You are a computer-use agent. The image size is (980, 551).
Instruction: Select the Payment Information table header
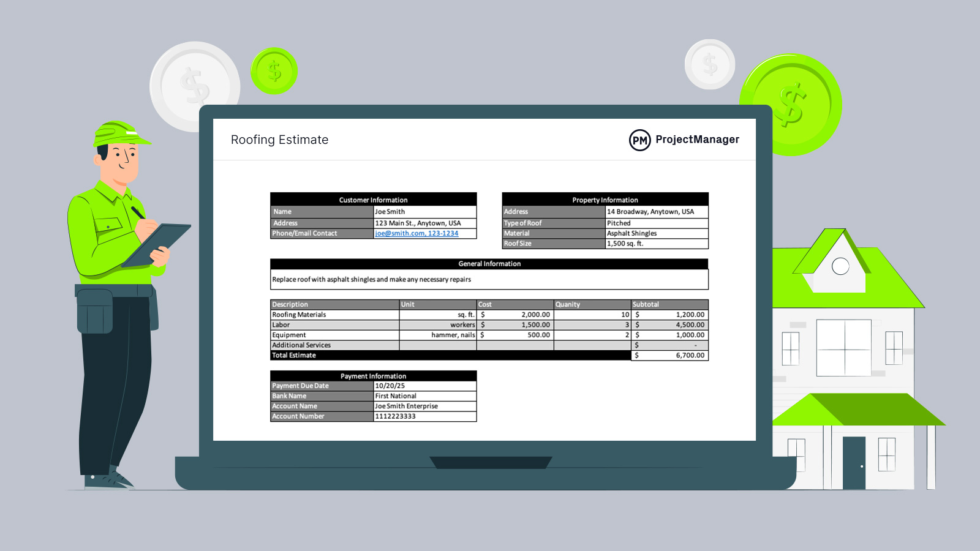(x=373, y=376)
